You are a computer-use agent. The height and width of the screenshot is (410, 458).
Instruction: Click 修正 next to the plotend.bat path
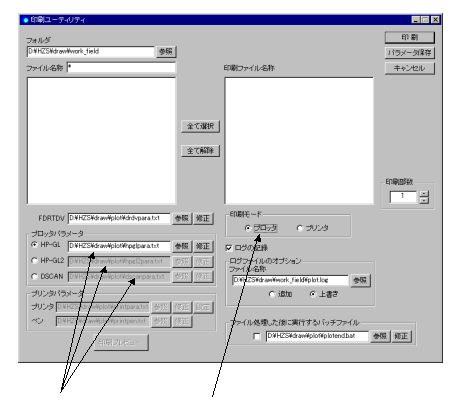[401, 336]
